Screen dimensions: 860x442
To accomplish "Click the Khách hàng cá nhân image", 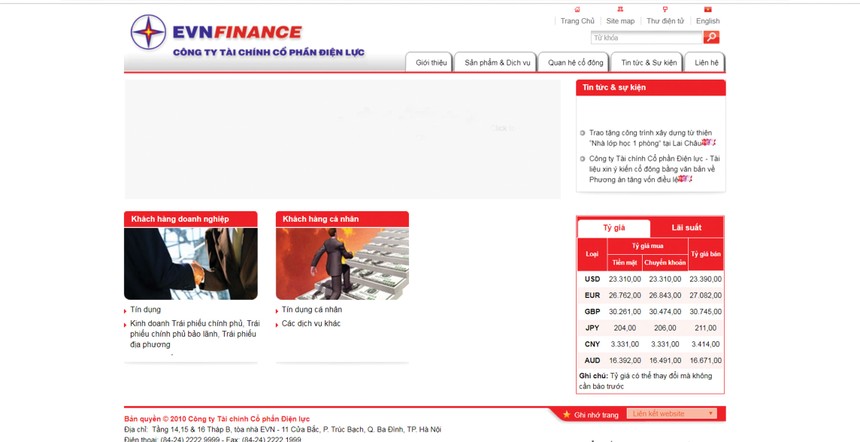I will click(x=342, y=264).
